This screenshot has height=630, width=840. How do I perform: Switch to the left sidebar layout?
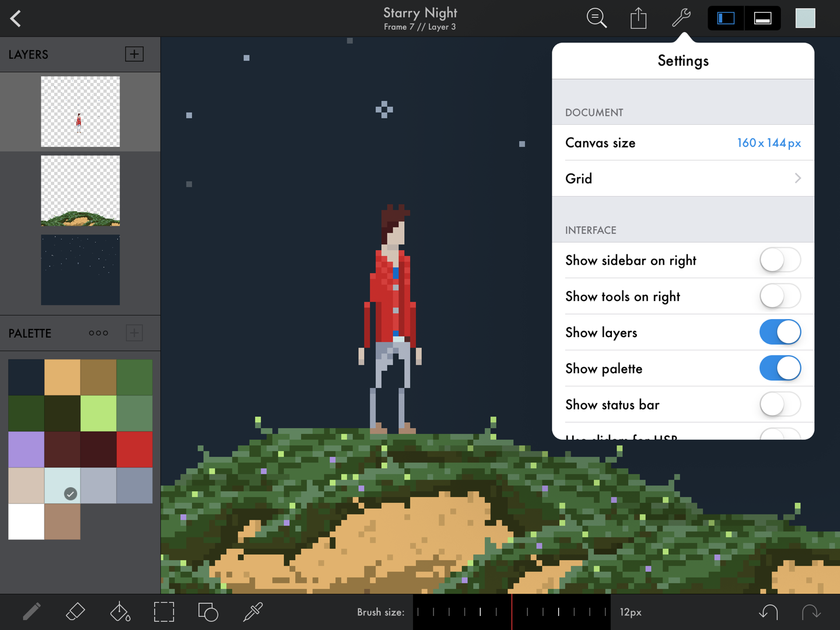coord(726,18)
